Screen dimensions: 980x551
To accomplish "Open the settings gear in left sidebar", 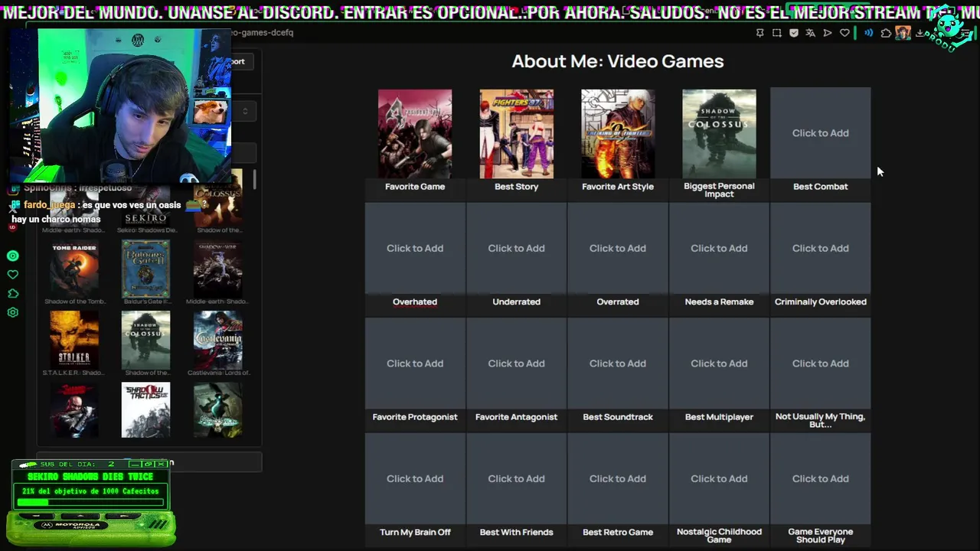I will 12,313.
